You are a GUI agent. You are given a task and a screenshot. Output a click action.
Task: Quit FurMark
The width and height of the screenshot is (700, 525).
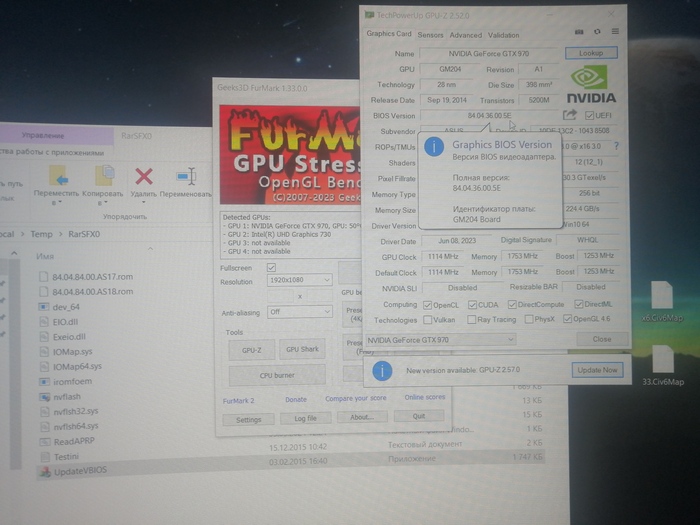pyautogui.click(x=419, y=416)
